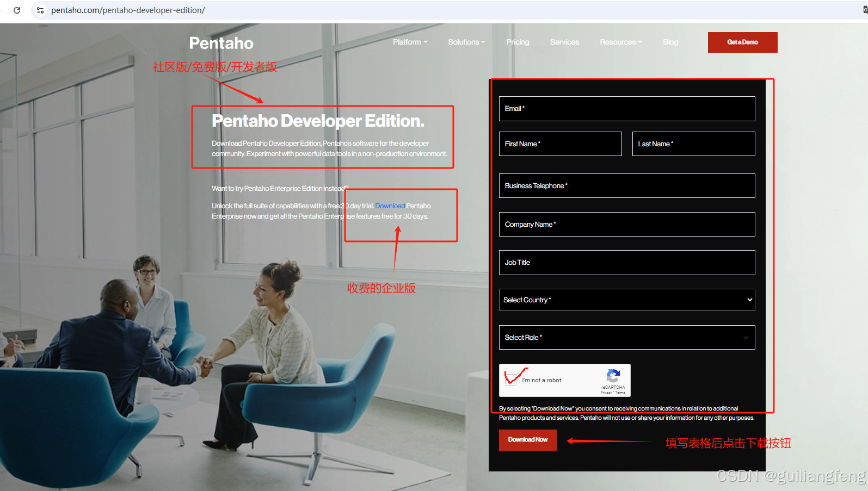Open the Select Role dropdown
868x491 pixels.
coord(627,338)
